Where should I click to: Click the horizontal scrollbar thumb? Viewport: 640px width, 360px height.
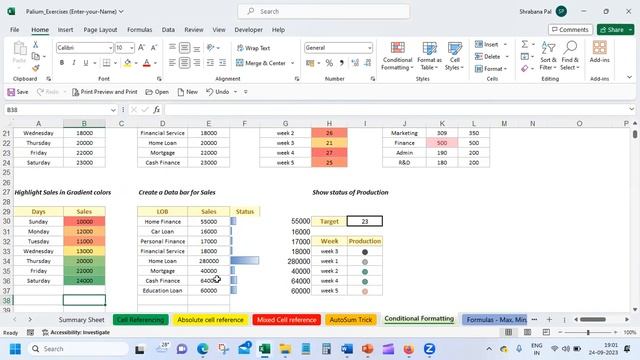(593, 319)
